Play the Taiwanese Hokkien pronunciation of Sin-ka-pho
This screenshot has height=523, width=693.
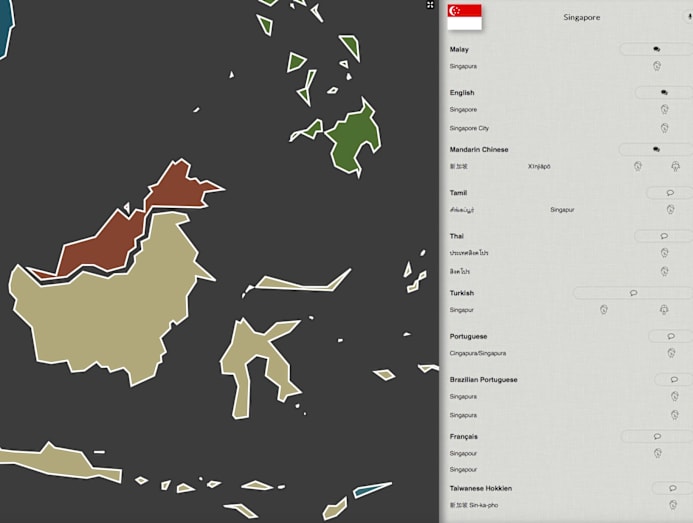(672, 506)
